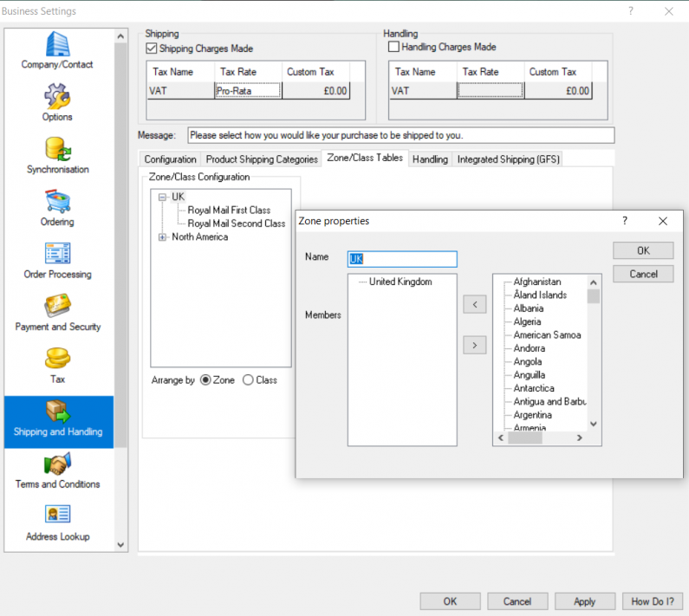
Task: Open the Tax coins icon
Action: pos(57,359)
